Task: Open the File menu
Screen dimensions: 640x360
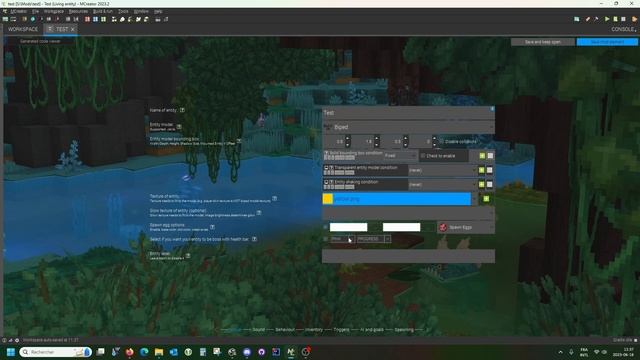Action: coord(36,11)
